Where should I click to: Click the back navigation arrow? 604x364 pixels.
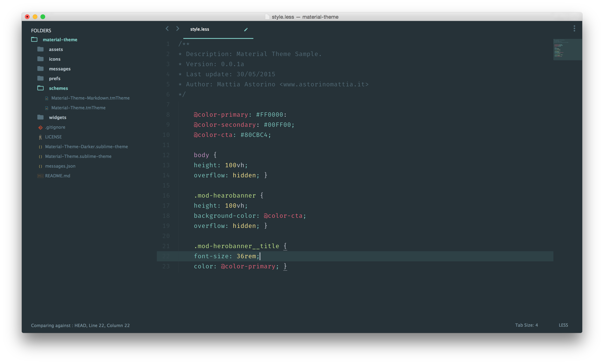pos(167,29)
